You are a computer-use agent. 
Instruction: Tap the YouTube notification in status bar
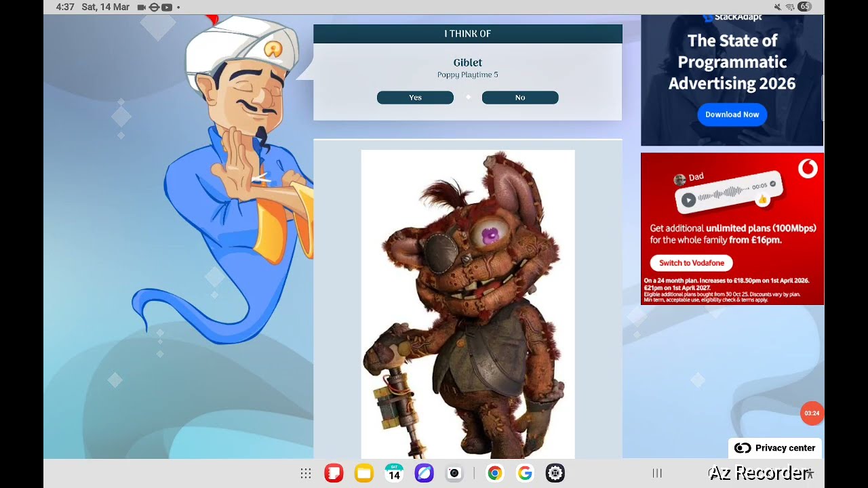(x=166, y=7)
